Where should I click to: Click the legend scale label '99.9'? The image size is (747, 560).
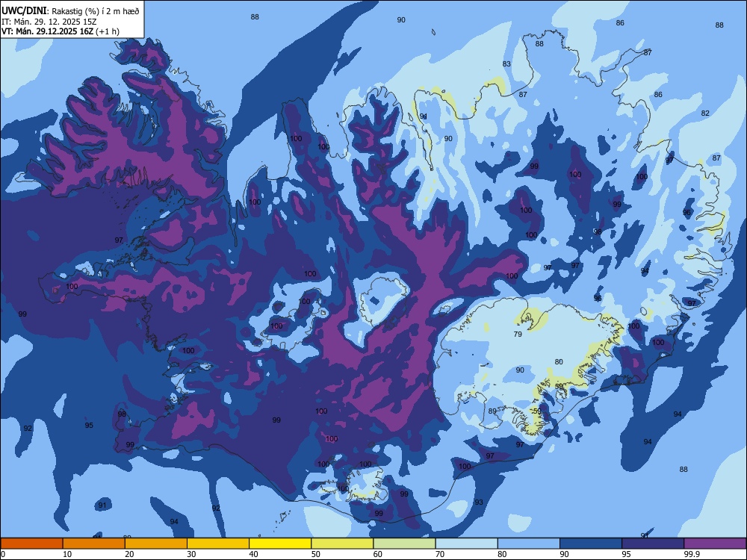(x=691, y=554)
